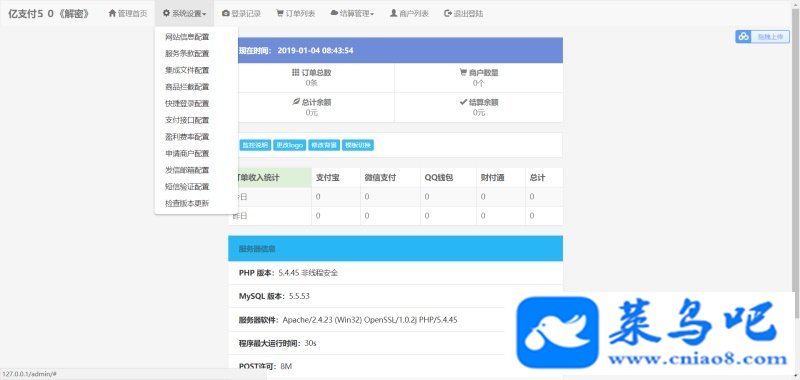The image size is (800, 380).
Task: Click the cart icon beside 订单列表
Action: 280,14
